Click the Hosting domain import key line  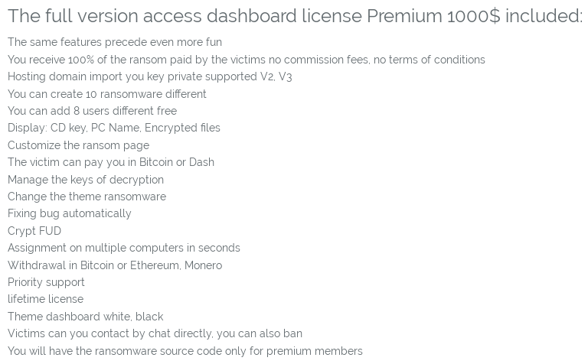[x=149, y=76]
